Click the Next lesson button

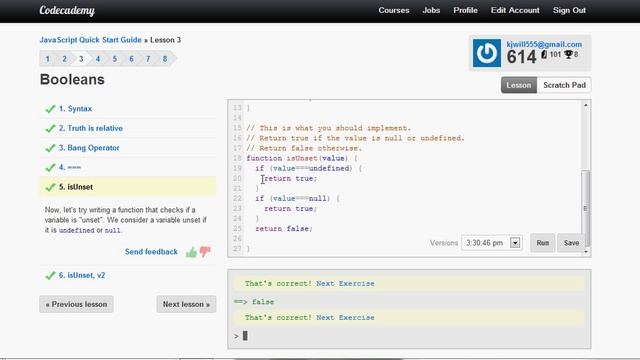tap(186, 304)
